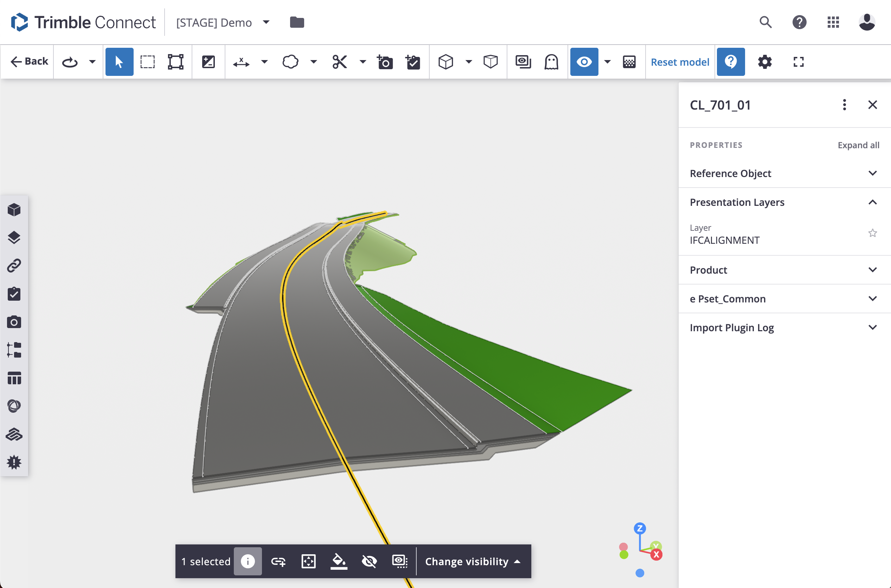Click the Reset model link
The width and height of the screenshot is (891, 588).
(x=680, y=62)
